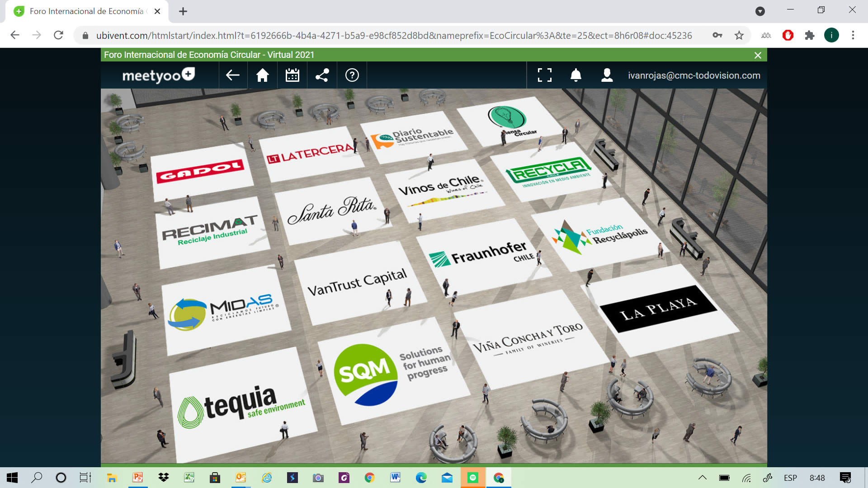Image resolution: width=868 pixels, height=488 pixels.
Task: Toggle fullscreen mode icon
Action: point(545,75)
